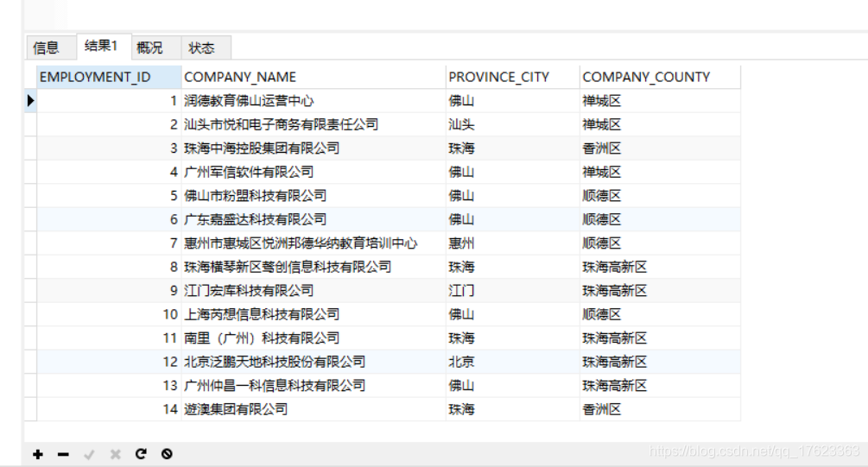
Task: Click the stop icon in bottom toolbar
Action: pyautogui.click(x=167, y=454)
